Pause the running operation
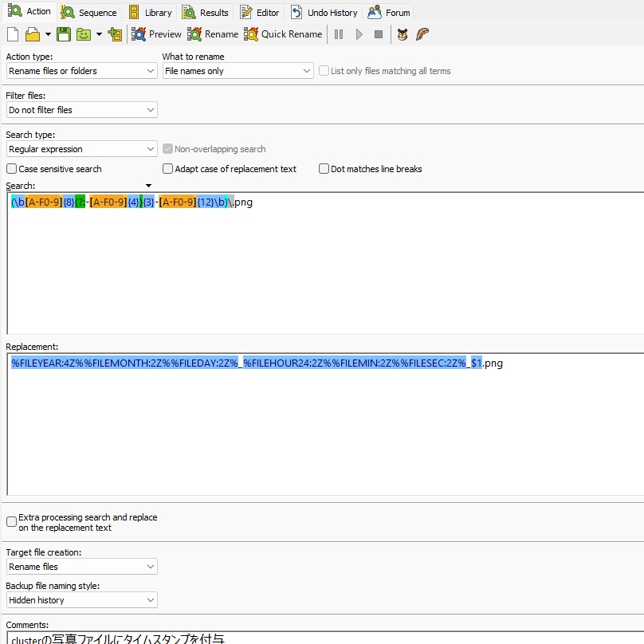Image resolution: width=644 pixels, height=644 pixels. pyautogui.click(x=339, y=34)
